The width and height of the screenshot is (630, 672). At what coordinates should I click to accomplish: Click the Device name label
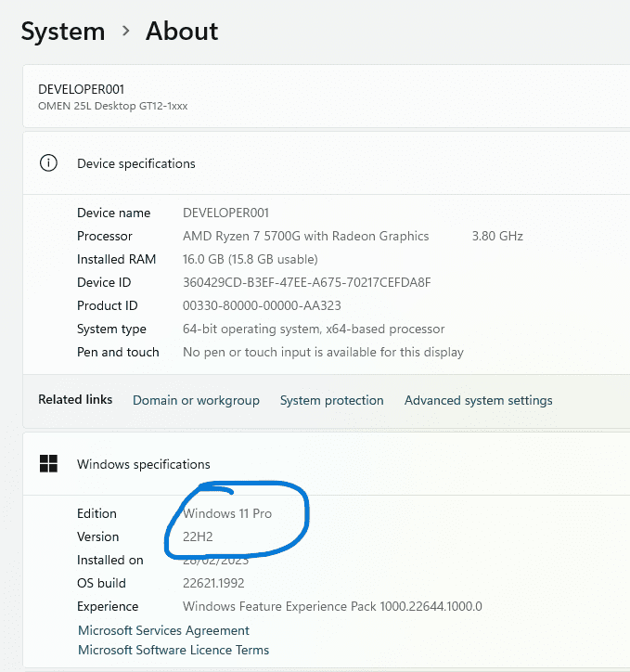114,213
